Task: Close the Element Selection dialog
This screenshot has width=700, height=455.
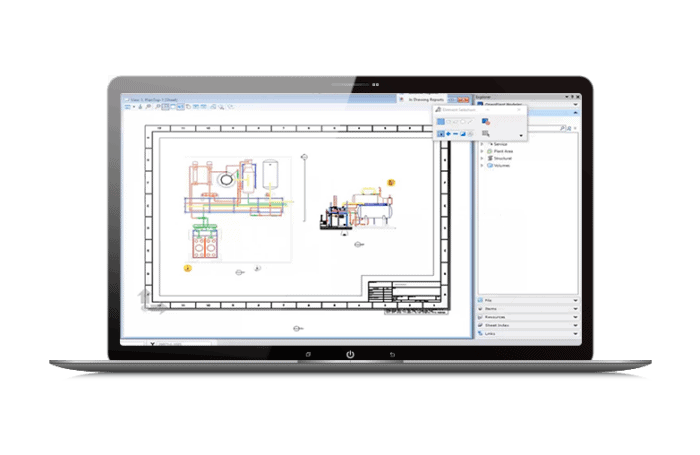Action: 519,109
